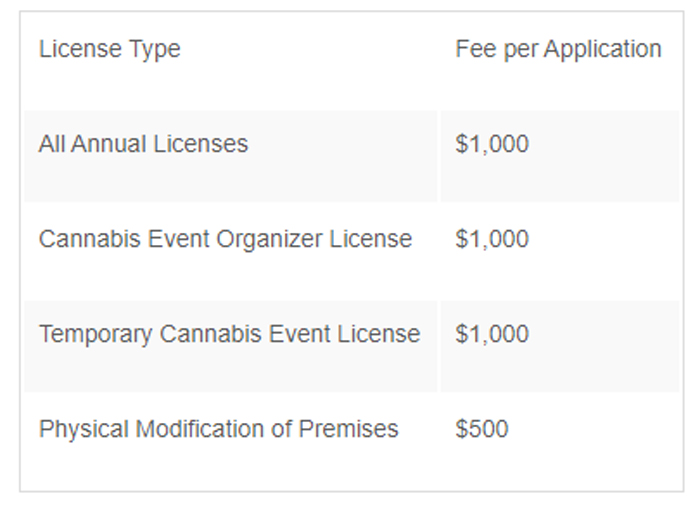Viewport: 700px width, 508px height.
Task: Click the word Premises in last row
Action: point(348,429)
